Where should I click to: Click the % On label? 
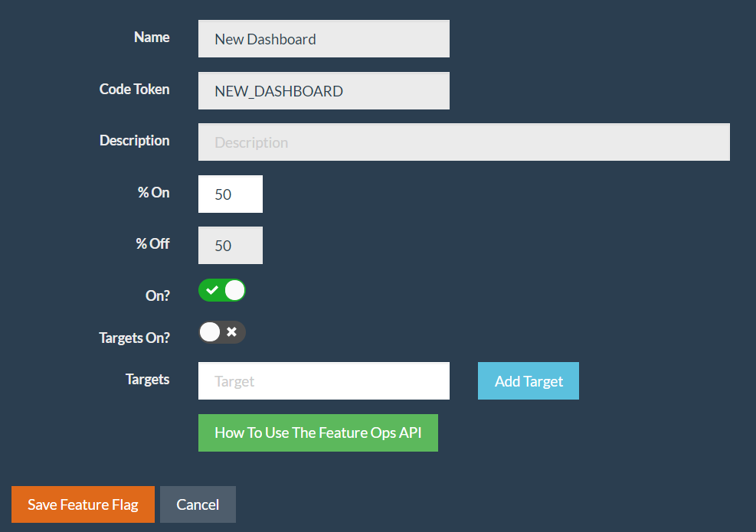pyautogui.click(x=153, y=192)
